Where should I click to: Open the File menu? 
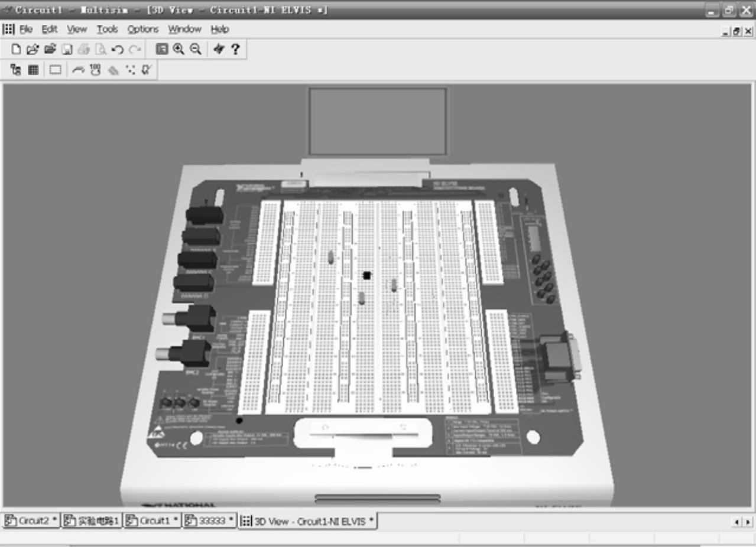pos(26,29)
